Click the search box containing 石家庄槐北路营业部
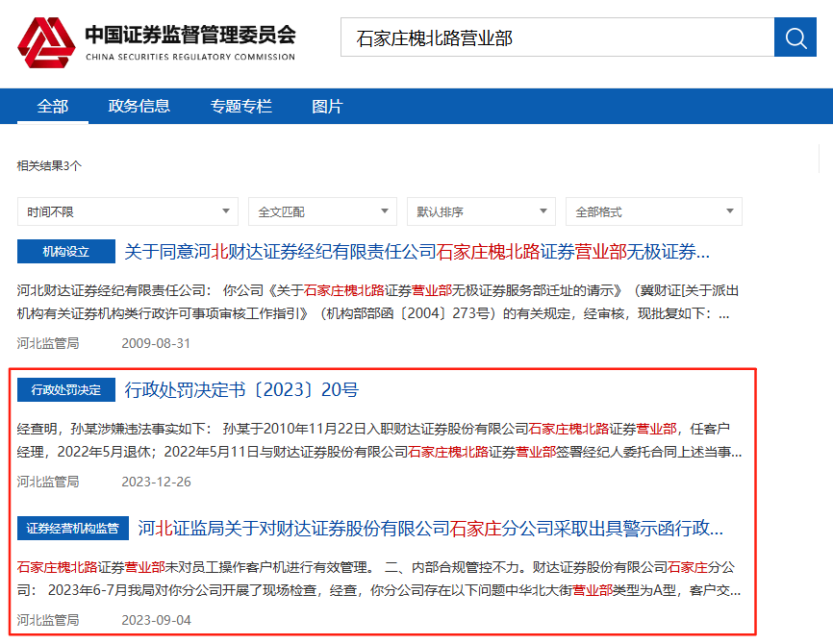833x644 pixels. point(557,37)
